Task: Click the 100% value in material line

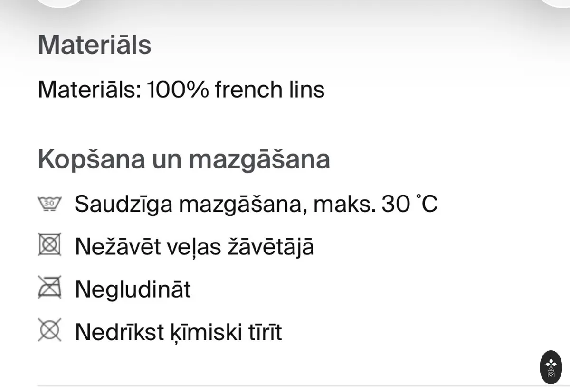Action: coord(178,89)
